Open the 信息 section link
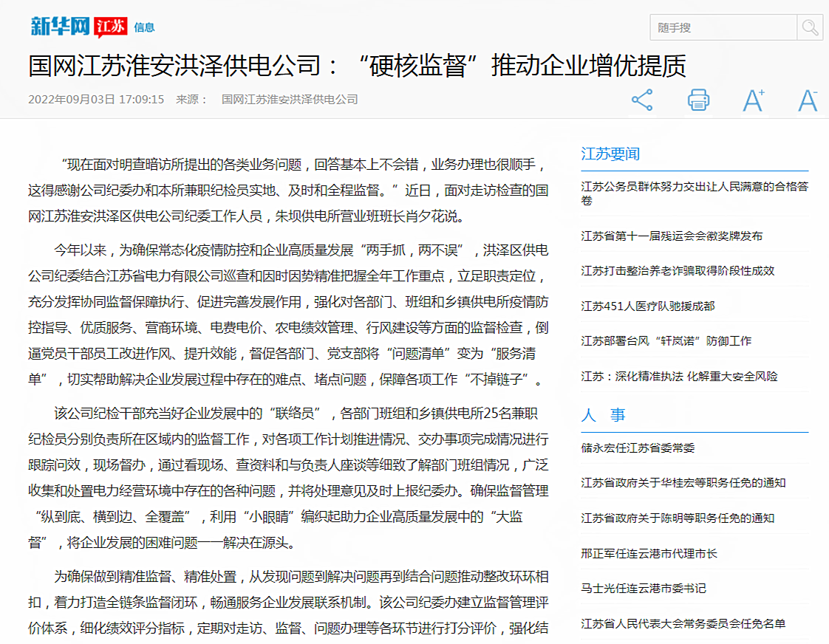The width and height of the screenshot is (829, 644). click(144, 27)
